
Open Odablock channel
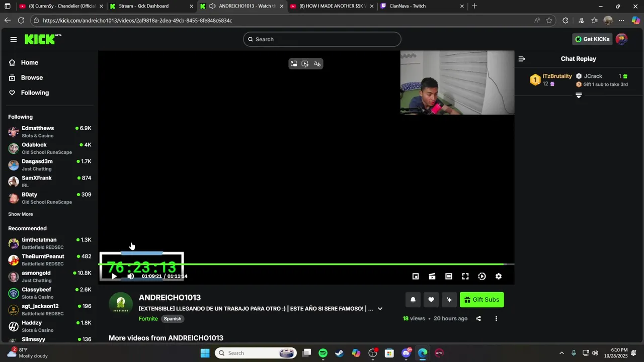click(50, 148)
